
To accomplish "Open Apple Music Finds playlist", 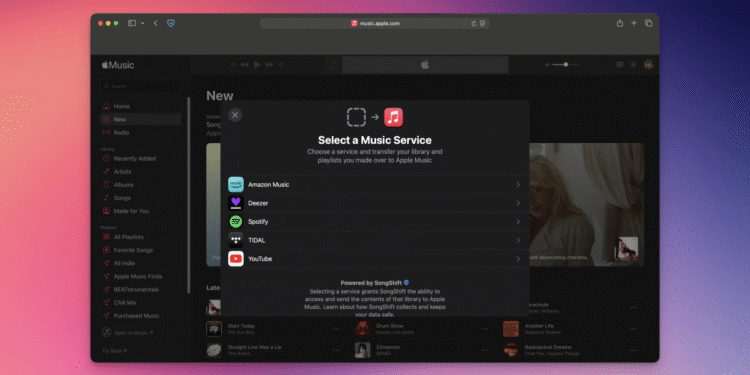I will [141, 276].
